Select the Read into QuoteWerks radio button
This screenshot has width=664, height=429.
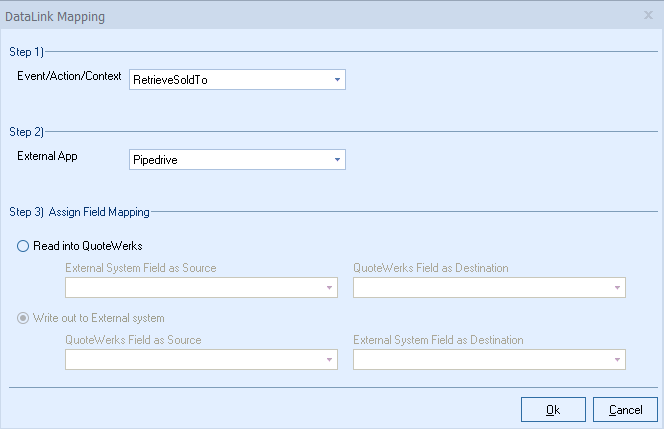point(24,247)
